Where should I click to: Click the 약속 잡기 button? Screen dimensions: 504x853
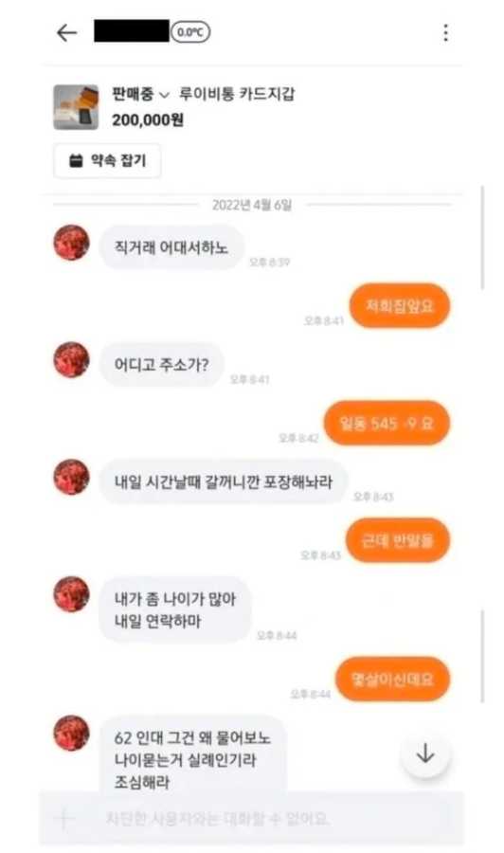107,160
